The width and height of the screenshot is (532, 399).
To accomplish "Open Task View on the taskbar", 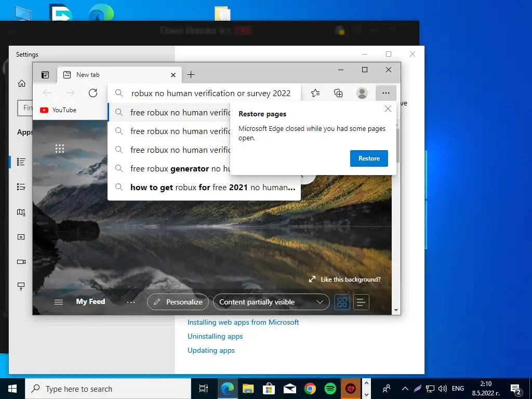I will click(203, 389).
